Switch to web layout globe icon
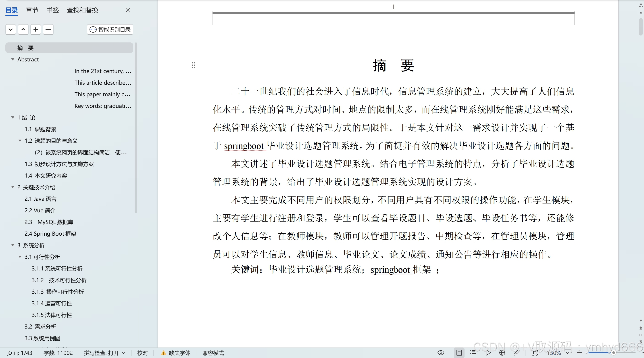 coord(502,353)
